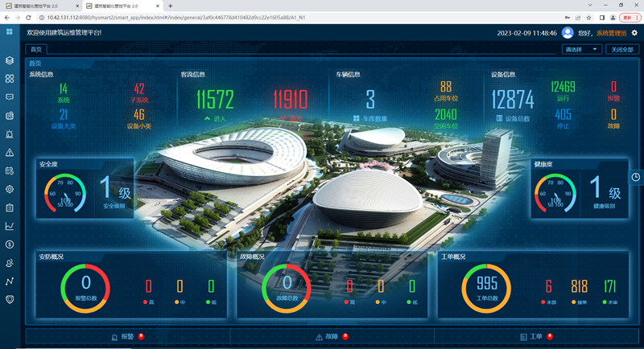Viewport: 644px width, 349px height.
Task: Click the layers icon in left sidebar
Action: (10, 60)
